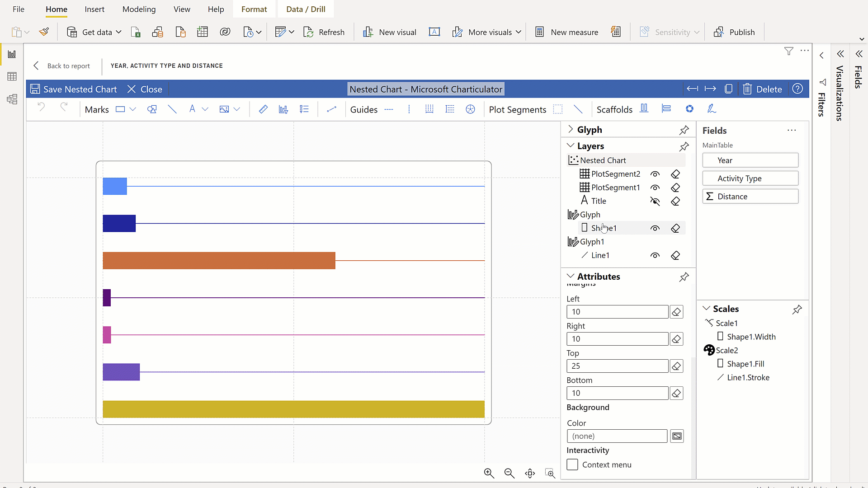Switch to the Format tab

tap(254, 9)
